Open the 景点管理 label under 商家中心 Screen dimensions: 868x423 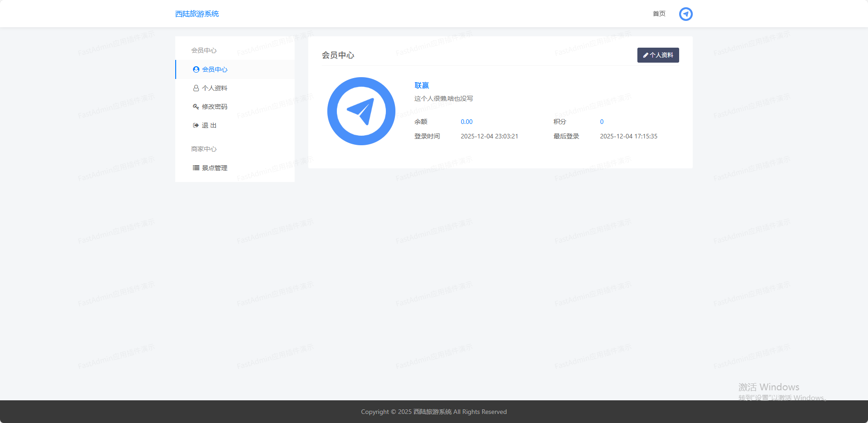tap(215, 168)
